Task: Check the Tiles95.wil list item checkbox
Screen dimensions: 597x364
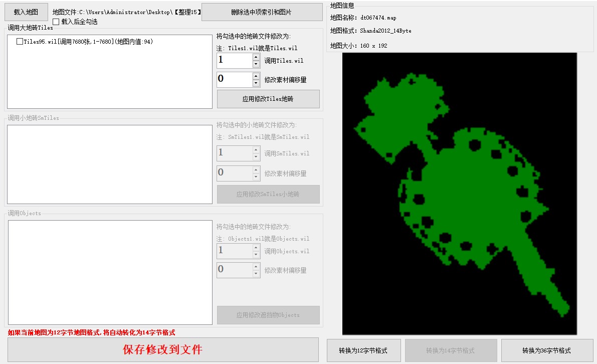Action: click(x=20, y=42)
